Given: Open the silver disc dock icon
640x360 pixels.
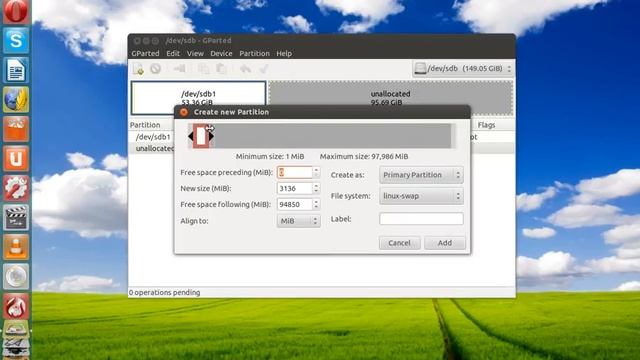Looking at the screenshot, I should pyautogui.click(x=16, y=276).
